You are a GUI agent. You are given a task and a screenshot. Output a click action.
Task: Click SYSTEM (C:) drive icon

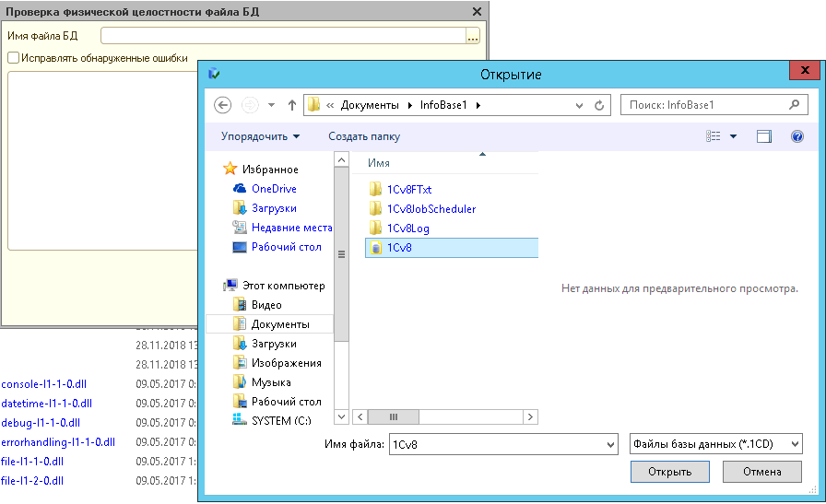click(239, 420)
